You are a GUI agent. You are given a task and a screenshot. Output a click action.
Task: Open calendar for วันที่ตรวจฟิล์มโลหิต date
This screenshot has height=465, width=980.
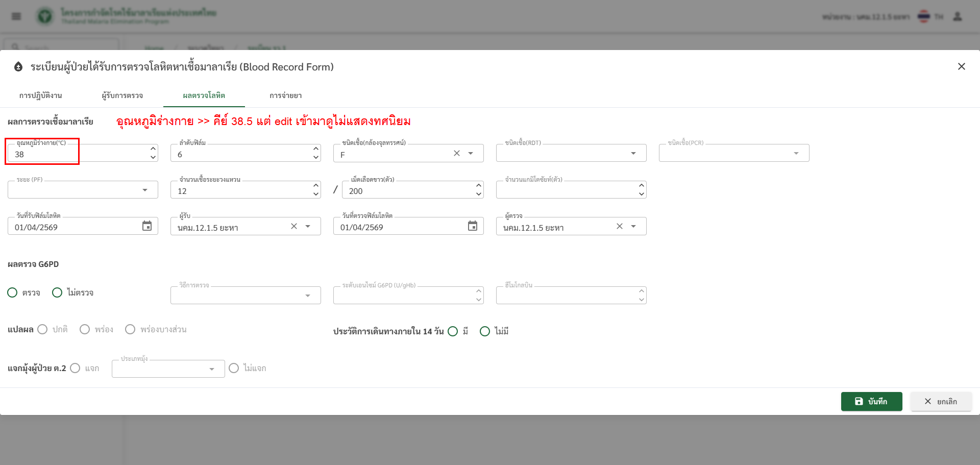(473, 226)
